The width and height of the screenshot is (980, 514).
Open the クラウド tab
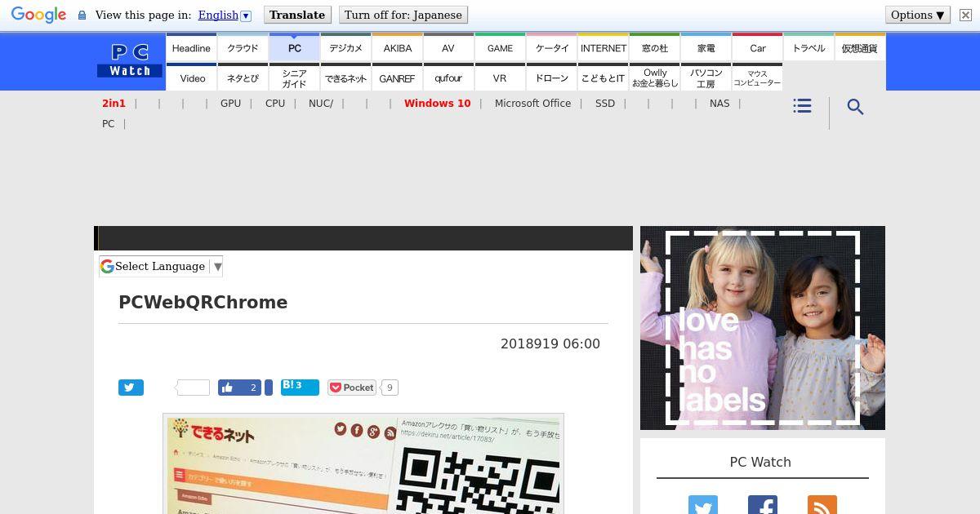pyautogui.click(x=243, y=48)
